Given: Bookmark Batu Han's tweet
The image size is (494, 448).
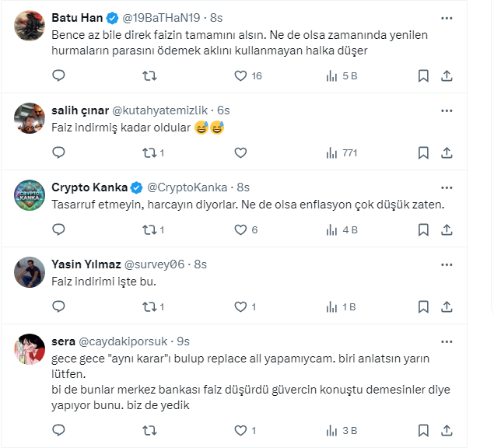Looking at the screenshot, I should [x=423, y=76].
